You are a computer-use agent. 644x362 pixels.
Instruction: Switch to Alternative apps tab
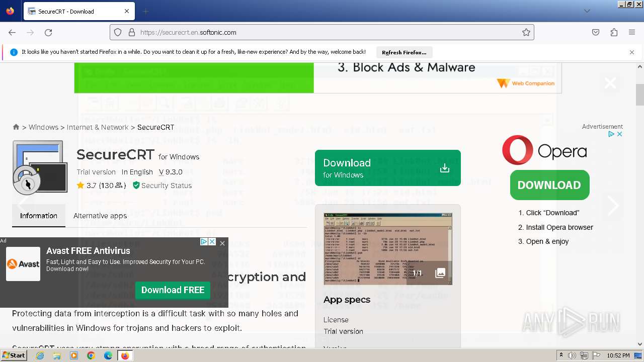coord(100,216)
